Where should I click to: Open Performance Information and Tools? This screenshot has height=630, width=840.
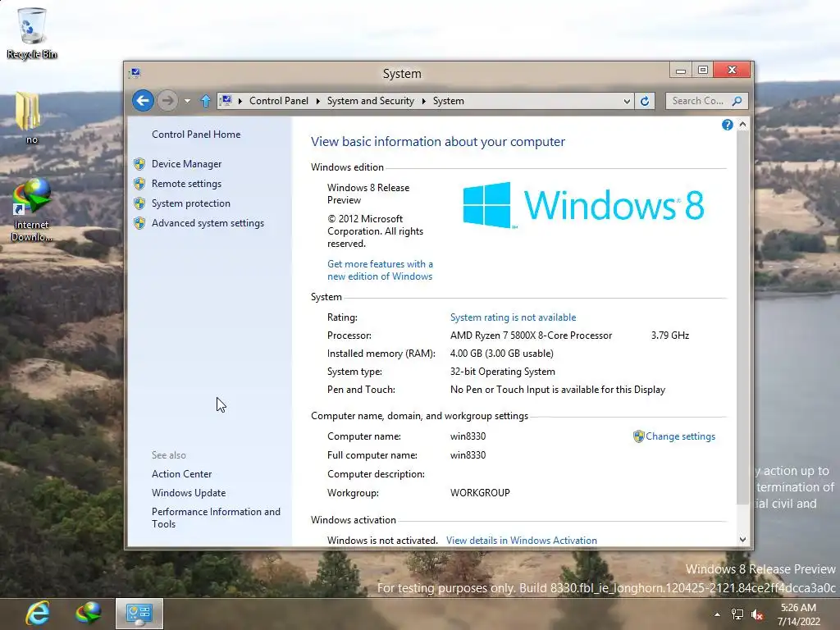pyautogui.click(x=216, y=518)
